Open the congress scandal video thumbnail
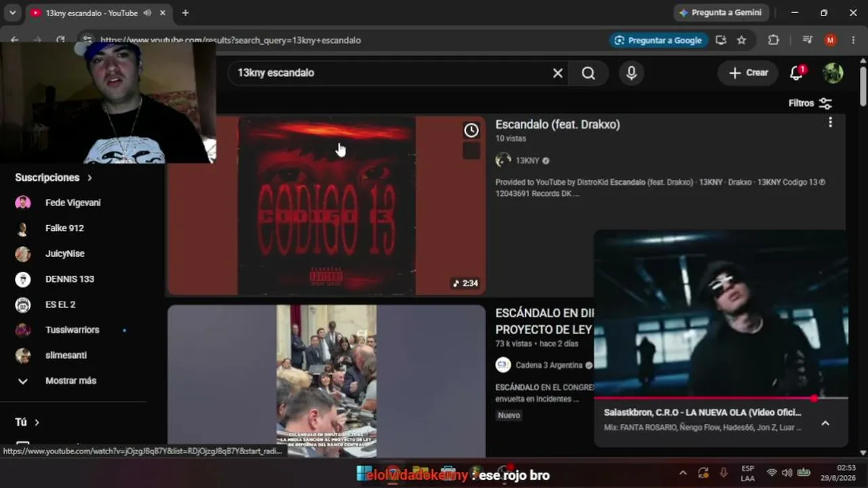 click(326, 380)
